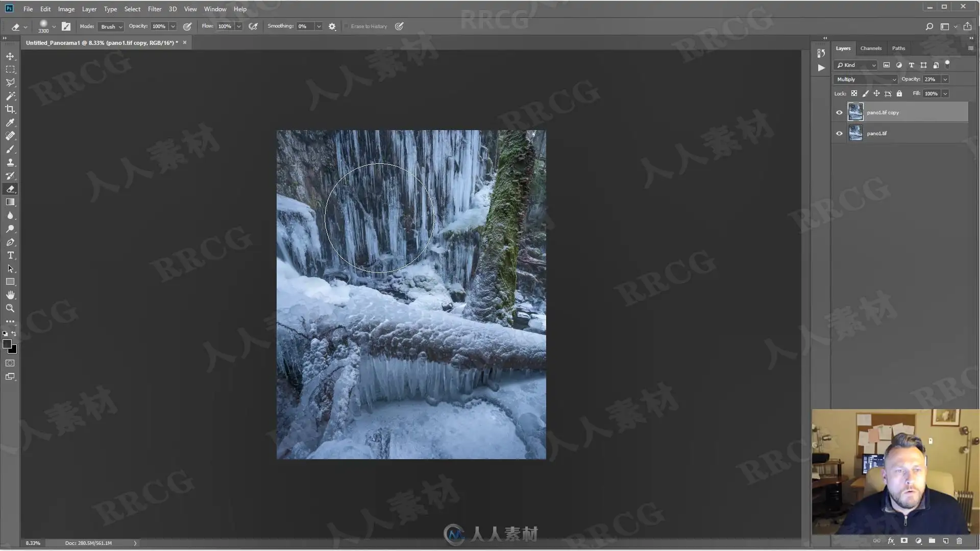
Task: Open the Edit Toolbar ellipsis
Action: [10, 321]
